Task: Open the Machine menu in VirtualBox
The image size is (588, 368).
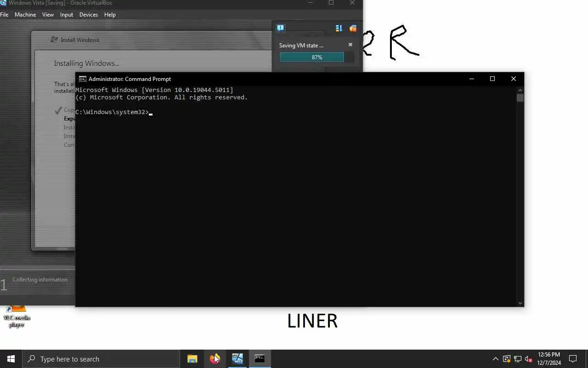Action: point(25,15)
